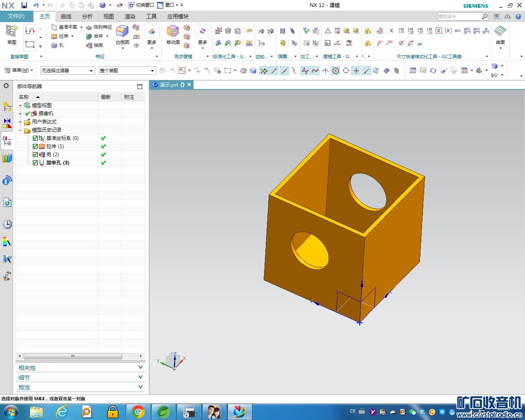525x420 pixels.
Task: Open the 草图 (Sketch) tool
Action: (12, 35)
